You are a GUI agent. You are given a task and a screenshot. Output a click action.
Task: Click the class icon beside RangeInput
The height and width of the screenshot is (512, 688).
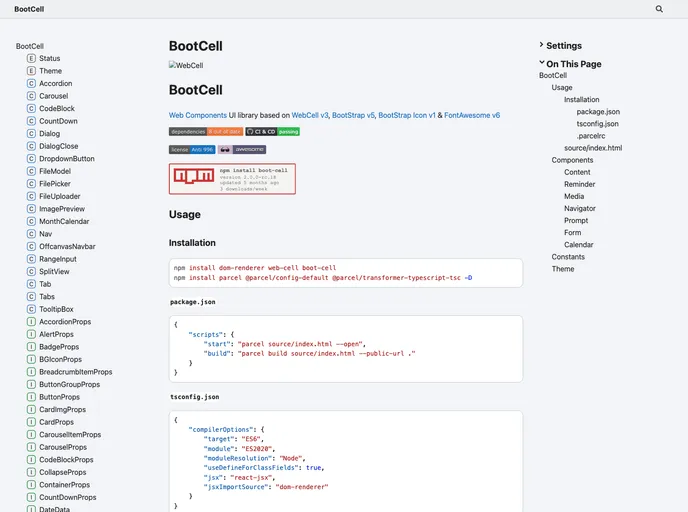point(31,259)
